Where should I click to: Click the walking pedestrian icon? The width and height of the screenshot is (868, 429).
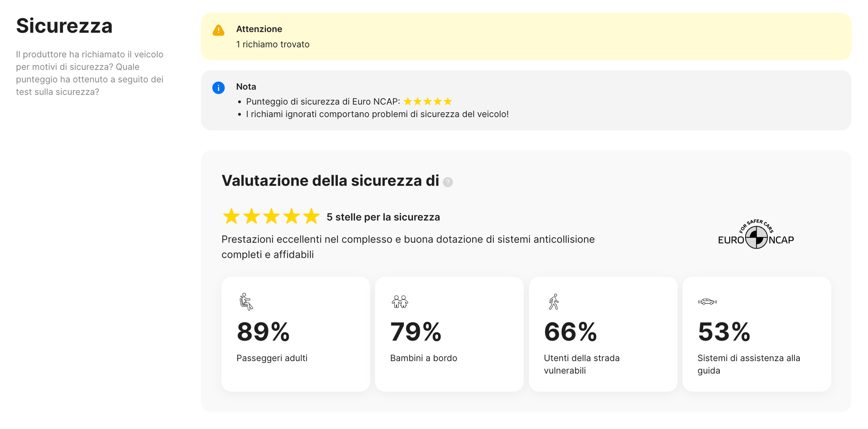point(554,301)
